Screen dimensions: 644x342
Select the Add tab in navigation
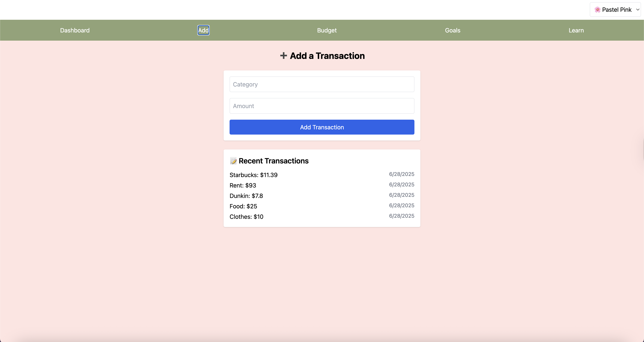[203, 30]
